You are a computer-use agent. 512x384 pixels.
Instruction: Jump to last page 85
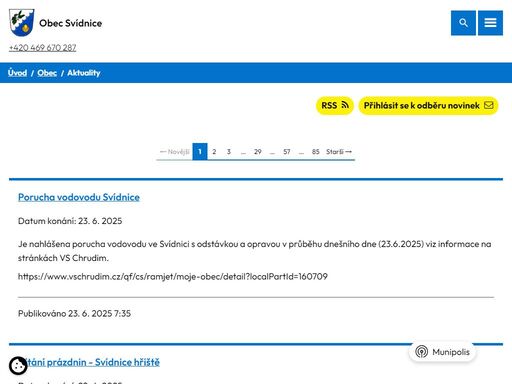[316, 152]
